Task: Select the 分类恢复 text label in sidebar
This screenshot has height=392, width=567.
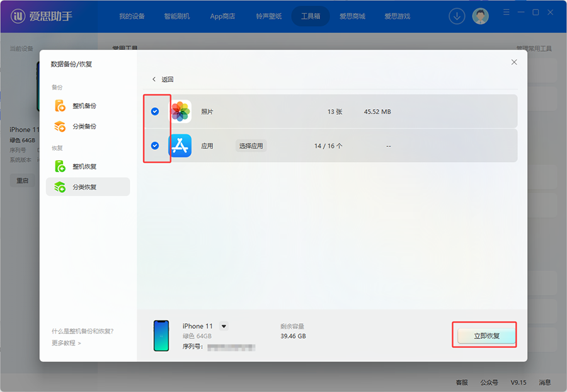Action: click(x=84, y=187)
